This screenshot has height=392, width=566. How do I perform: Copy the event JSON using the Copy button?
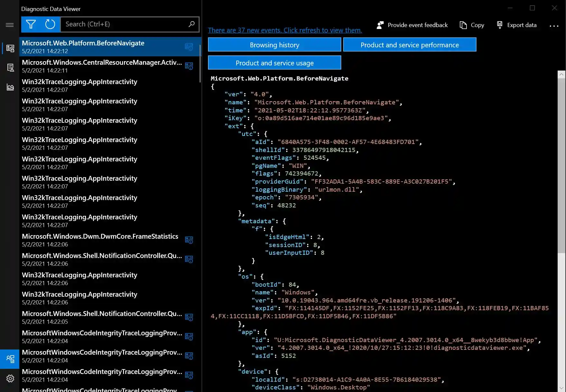click(x=471, y=25)
